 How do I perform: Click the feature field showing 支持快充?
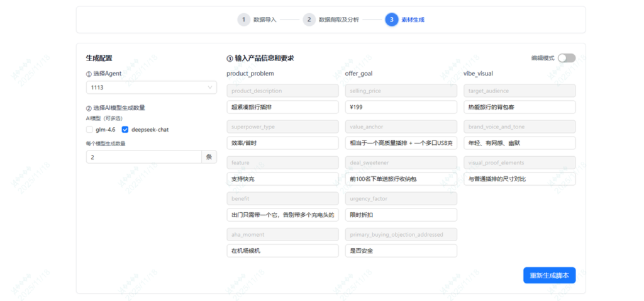tap(282, 179)
